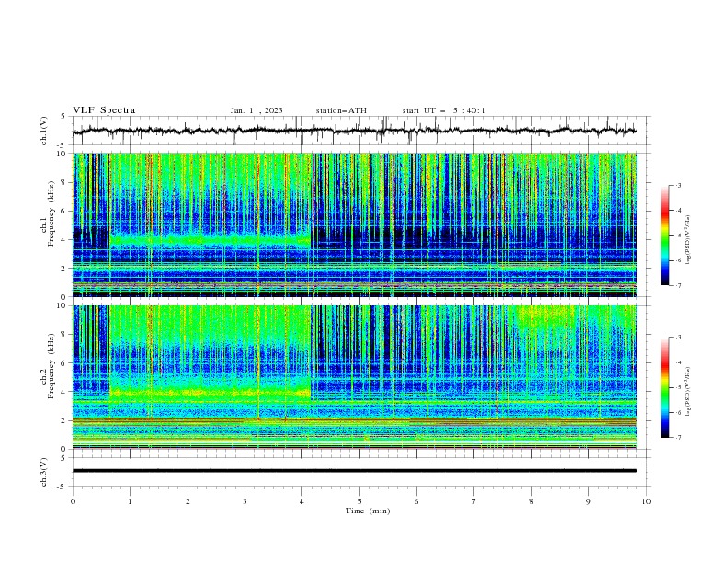This screenshot has height=563, width=728.
Task: Click time axis tick label "1"
Action: (x=130, y=501)
